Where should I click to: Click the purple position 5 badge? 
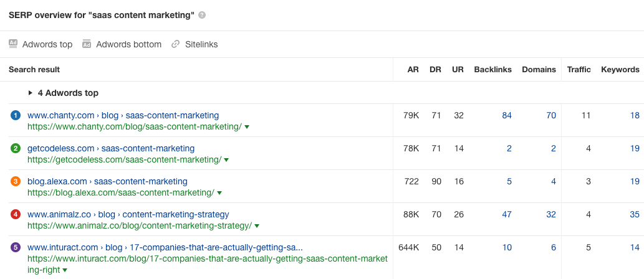(15, 247)
